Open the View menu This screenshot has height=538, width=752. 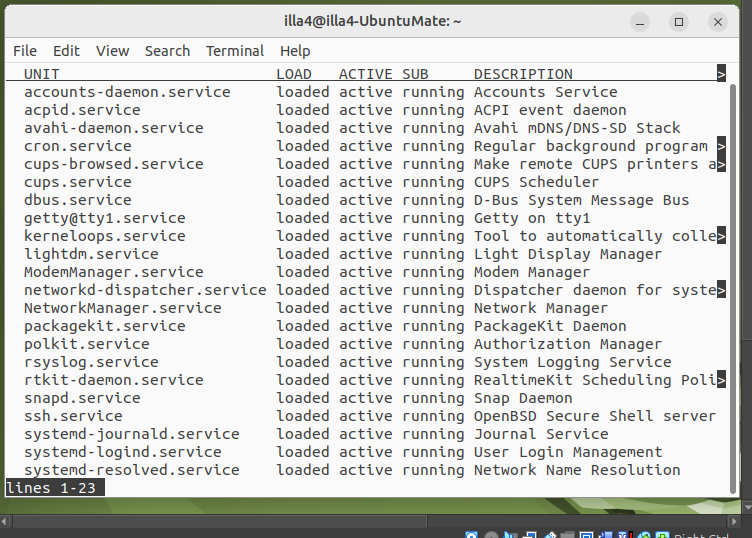[x=112, y=51]
